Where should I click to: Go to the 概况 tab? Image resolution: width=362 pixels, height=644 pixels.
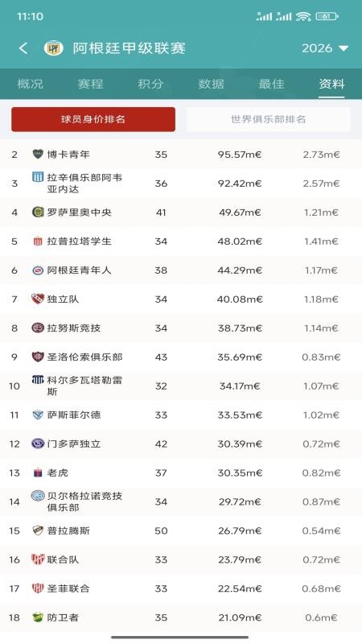point(31,85)
